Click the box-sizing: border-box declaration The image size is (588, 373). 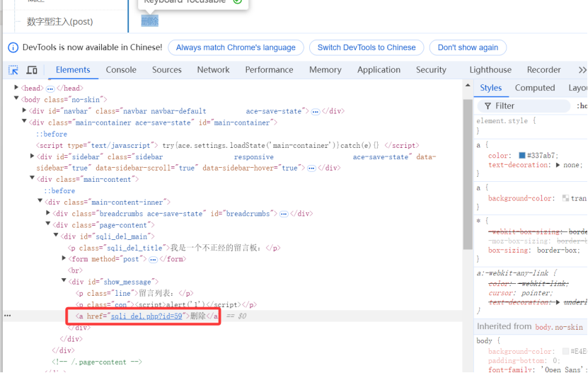pos(534,251)
